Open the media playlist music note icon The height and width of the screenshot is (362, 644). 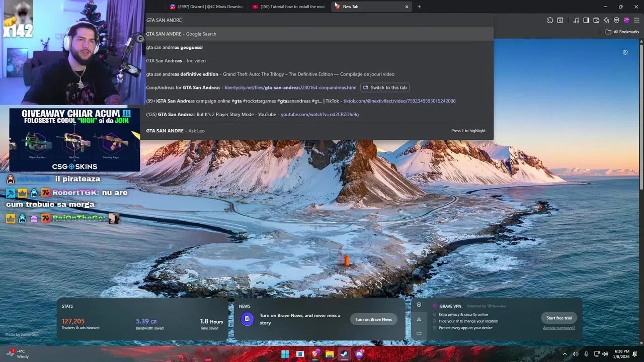point(577,20)
